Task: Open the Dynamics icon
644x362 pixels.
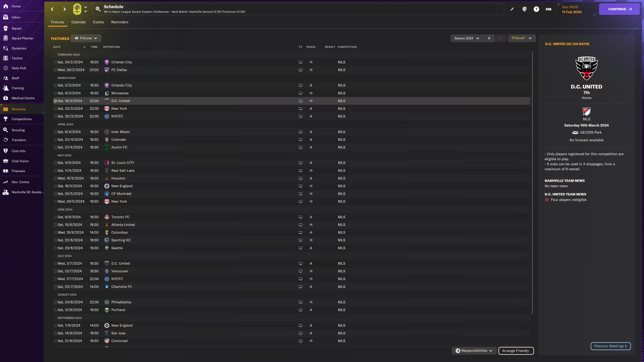Action: tap(6, 48)
